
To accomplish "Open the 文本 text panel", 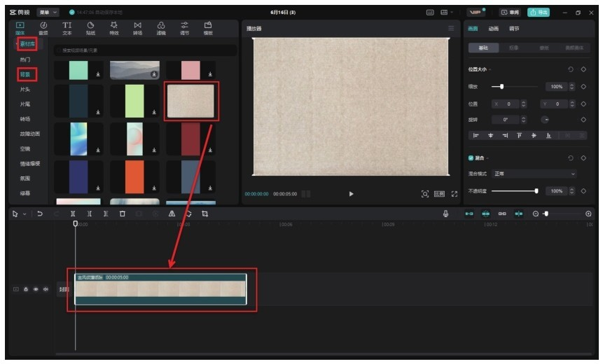I will pos(67,29).
